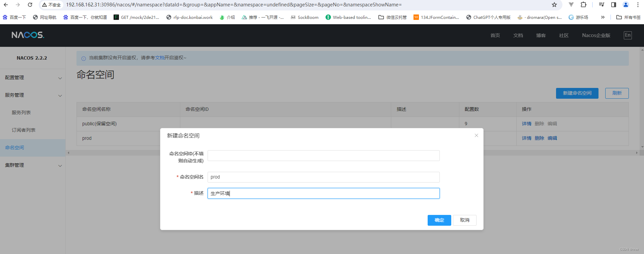The width and height of the screenshot is (644, 254).
Task: Click the horizontal scrollbar left arrow
Action: coord(68,153)
